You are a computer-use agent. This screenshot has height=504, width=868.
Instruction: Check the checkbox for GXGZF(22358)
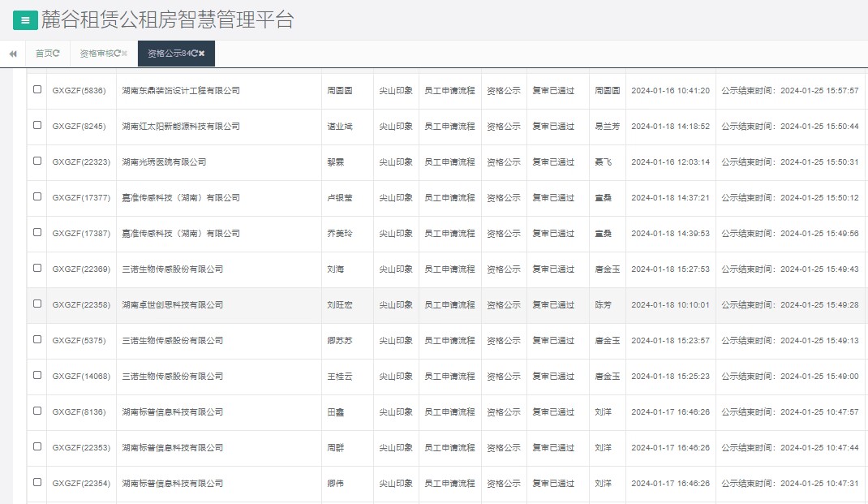click(x=36, y=304)
